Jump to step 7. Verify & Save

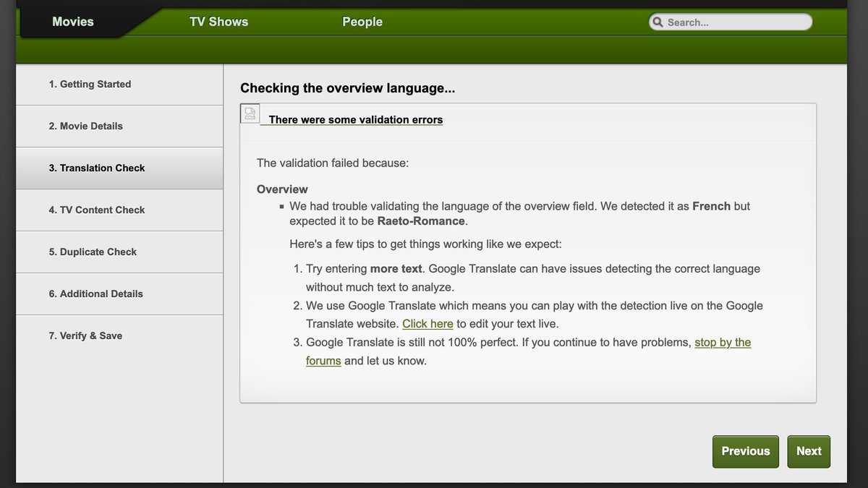pos(119,335)
